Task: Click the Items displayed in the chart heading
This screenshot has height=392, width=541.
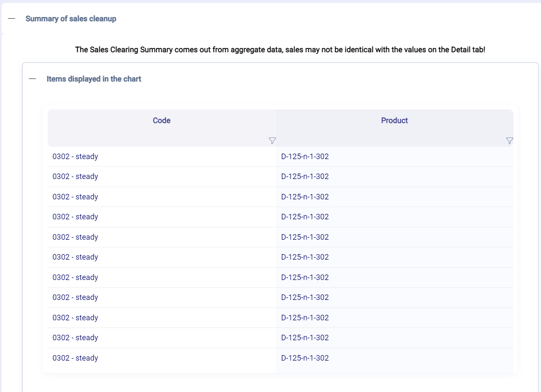Action: 94,79
